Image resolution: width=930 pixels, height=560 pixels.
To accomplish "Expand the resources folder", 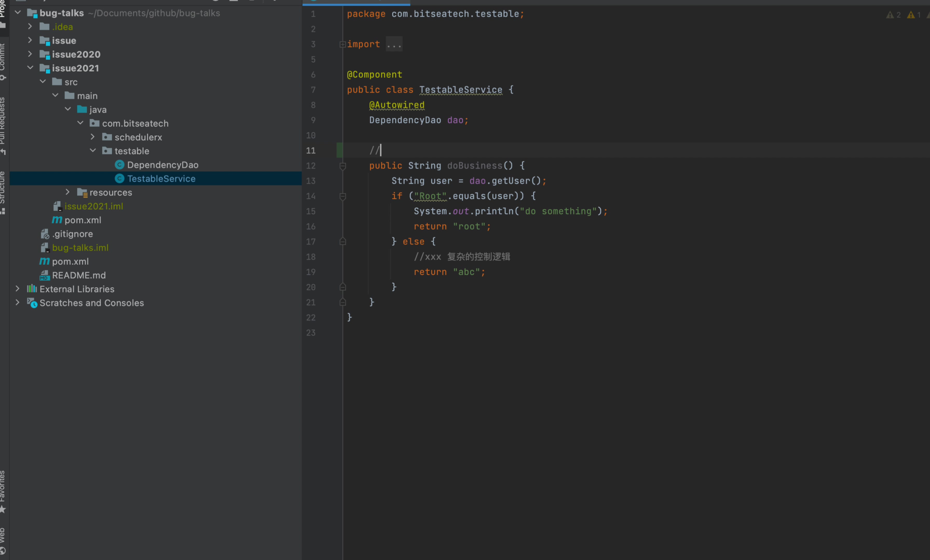I will point(67,192).
